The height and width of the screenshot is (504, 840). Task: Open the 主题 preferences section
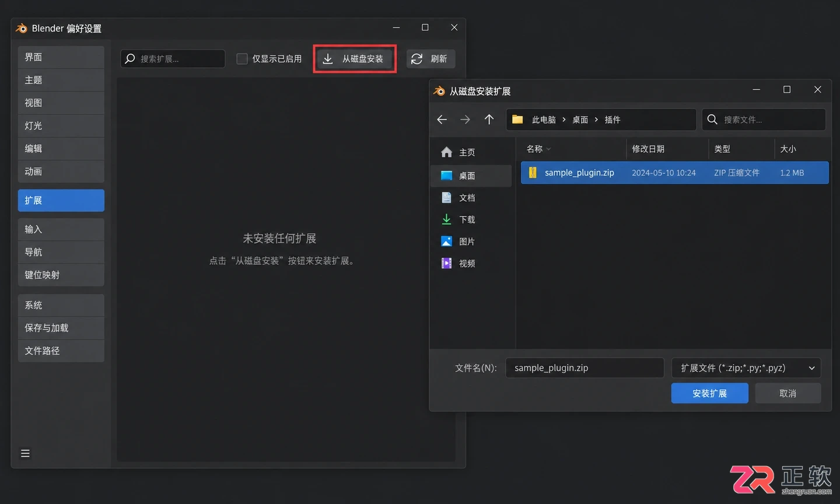click(61, 80)
